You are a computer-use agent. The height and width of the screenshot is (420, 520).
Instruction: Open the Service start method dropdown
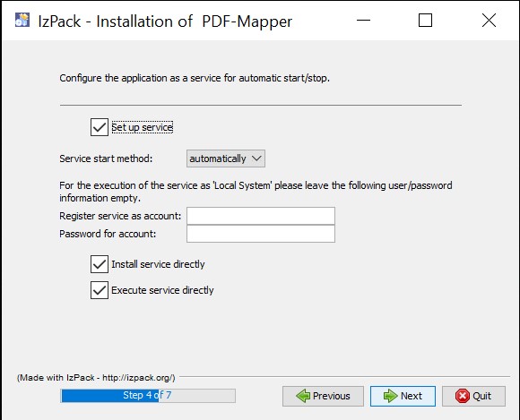click(x=226, y=159)
